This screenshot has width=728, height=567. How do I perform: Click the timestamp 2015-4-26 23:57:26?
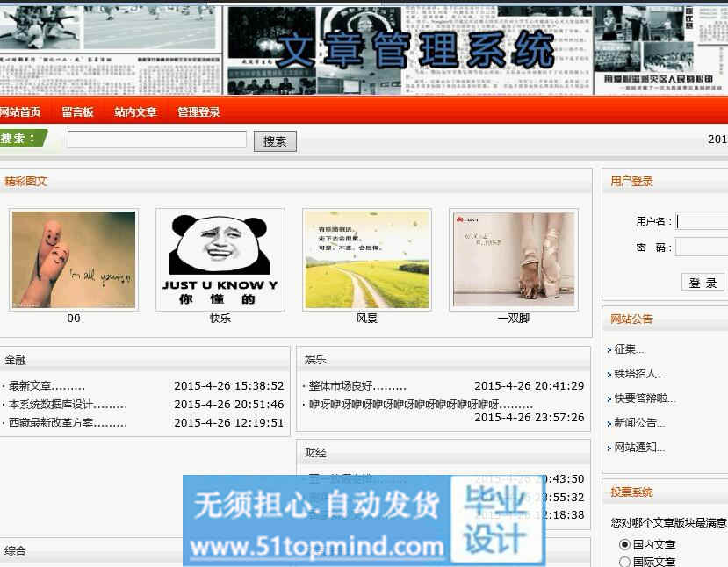tap(530, 417)
